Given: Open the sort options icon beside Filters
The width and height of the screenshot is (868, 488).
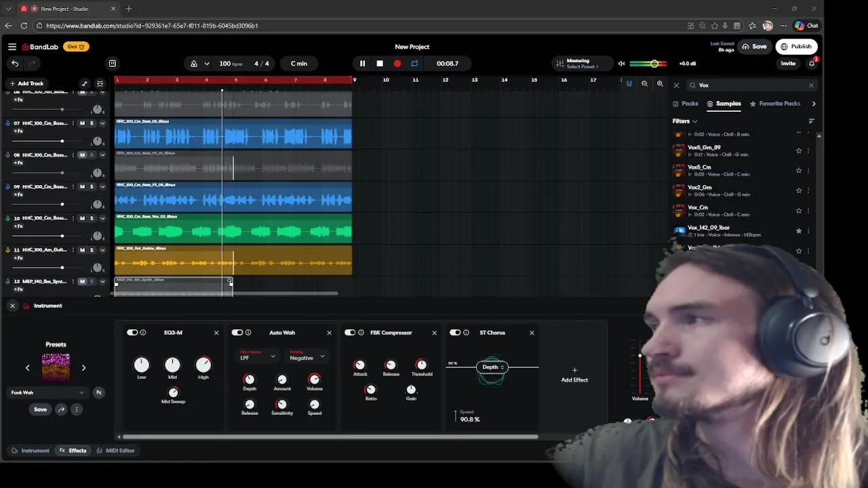Looking at the screenshot, I should pos(811,121).
